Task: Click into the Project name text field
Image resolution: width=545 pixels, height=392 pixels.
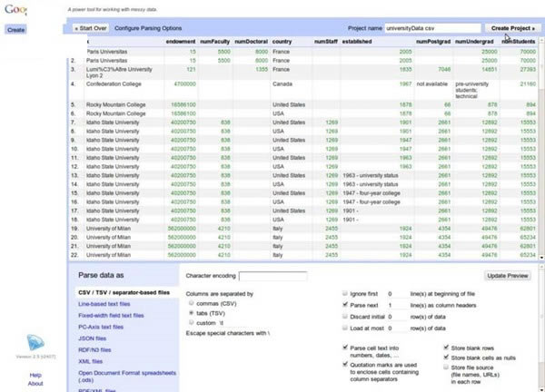Action: [432, 28]
